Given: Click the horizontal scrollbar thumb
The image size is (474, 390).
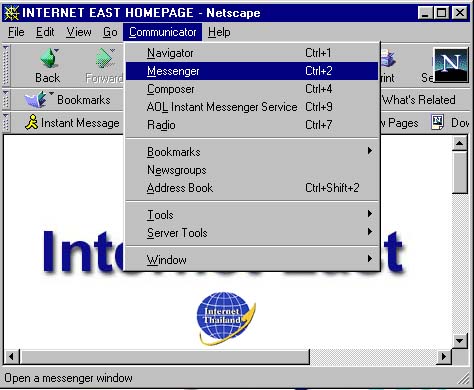Looking at the screenshot, I should (165, 357).
